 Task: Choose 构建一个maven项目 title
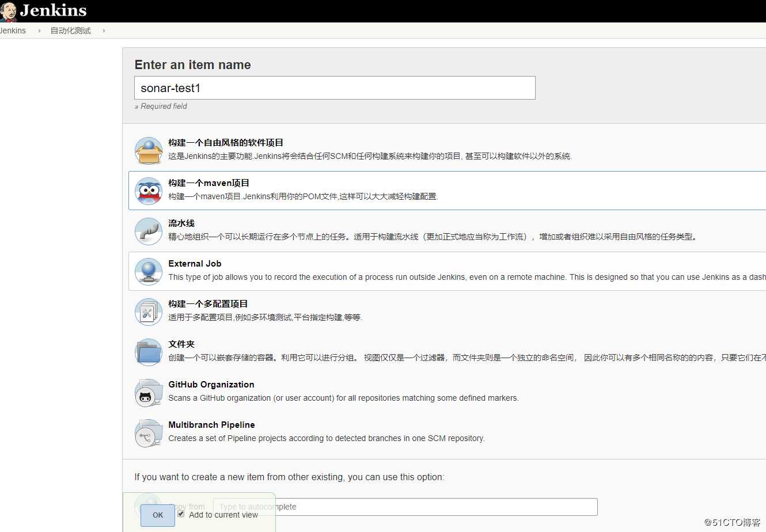pos(208,183)
